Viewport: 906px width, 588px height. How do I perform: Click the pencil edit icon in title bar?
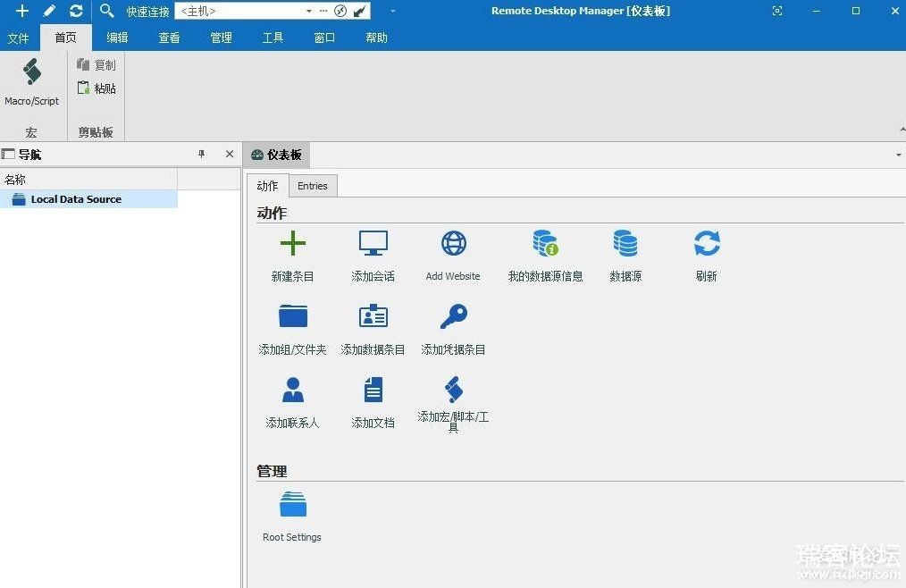tap(49, 11)
